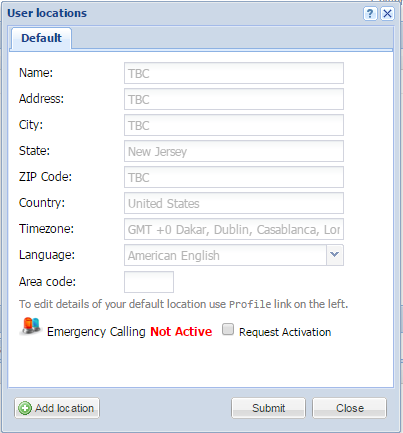Focus the Area code input box
The width and height of the screenshot is (403, 433).
pos(149,282)
